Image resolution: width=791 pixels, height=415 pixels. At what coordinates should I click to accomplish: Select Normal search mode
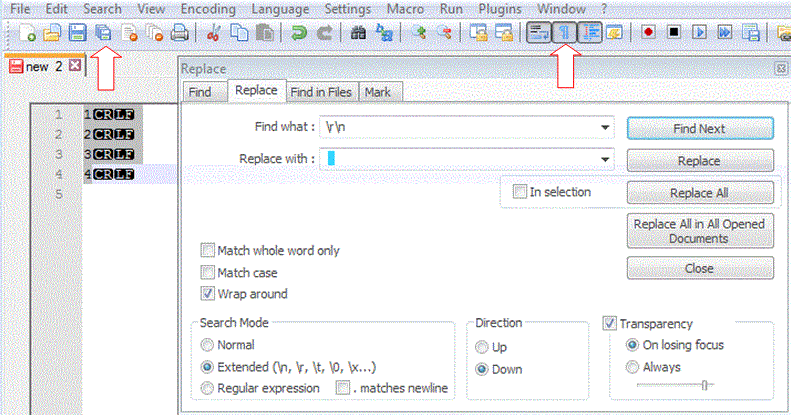click(207, 345)
